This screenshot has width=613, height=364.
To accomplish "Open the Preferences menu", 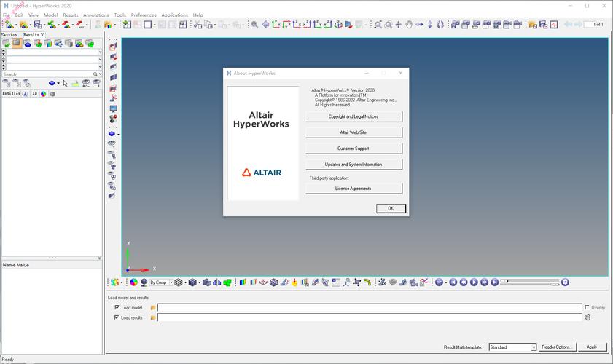I will coord(144,15).
